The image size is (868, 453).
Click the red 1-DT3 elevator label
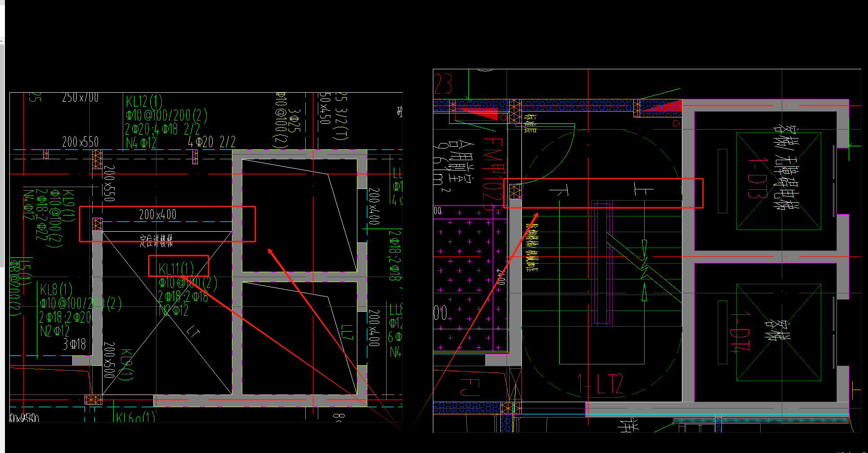click(757, 178)
